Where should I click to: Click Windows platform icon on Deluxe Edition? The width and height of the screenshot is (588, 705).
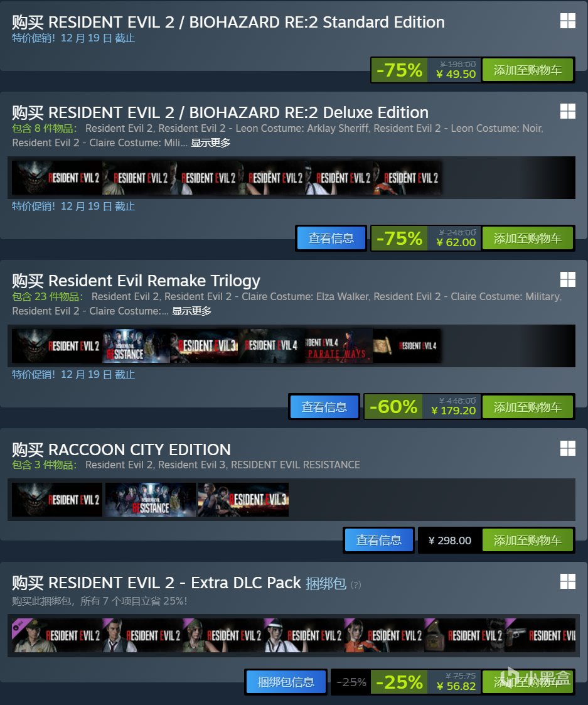tap(568, 111)
